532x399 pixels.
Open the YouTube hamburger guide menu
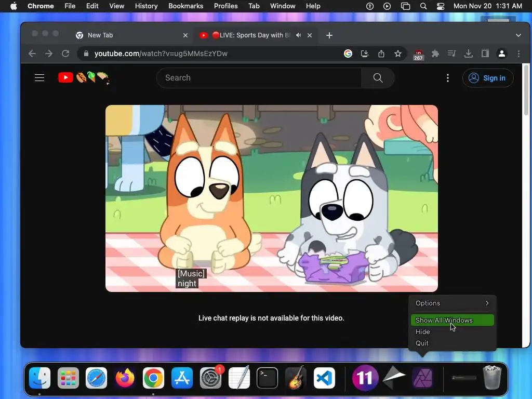point(39,78)
